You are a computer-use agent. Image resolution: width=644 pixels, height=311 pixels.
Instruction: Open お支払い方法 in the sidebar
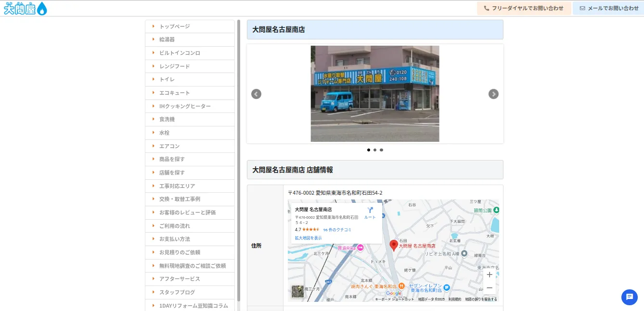pos(190,239)
